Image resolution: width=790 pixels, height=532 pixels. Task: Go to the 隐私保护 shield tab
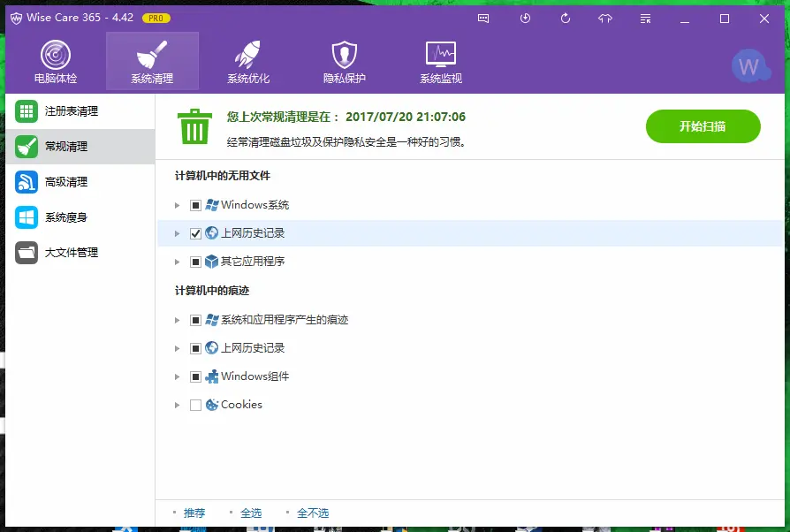tap(345, 62)
